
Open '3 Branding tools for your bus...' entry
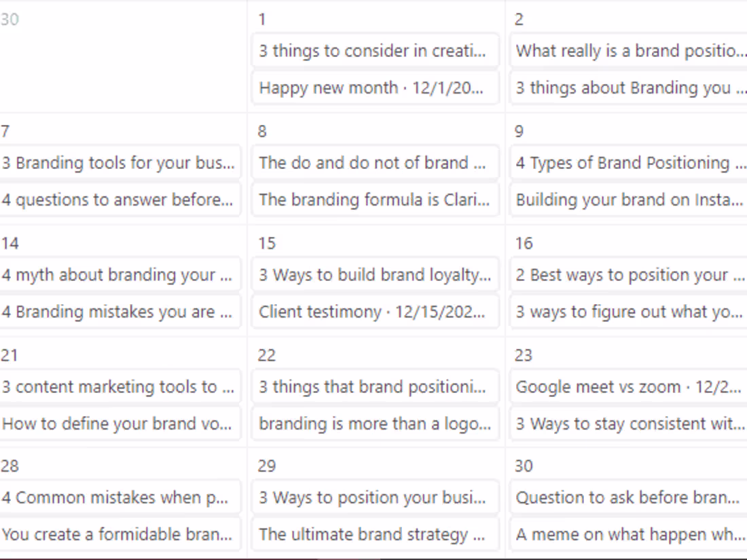[x=120, y=163]
